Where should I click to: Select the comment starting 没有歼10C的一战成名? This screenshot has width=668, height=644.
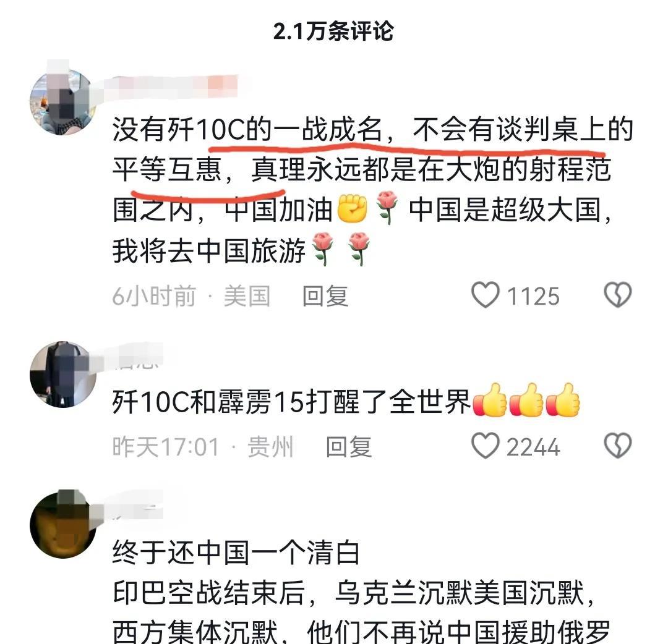372,190
